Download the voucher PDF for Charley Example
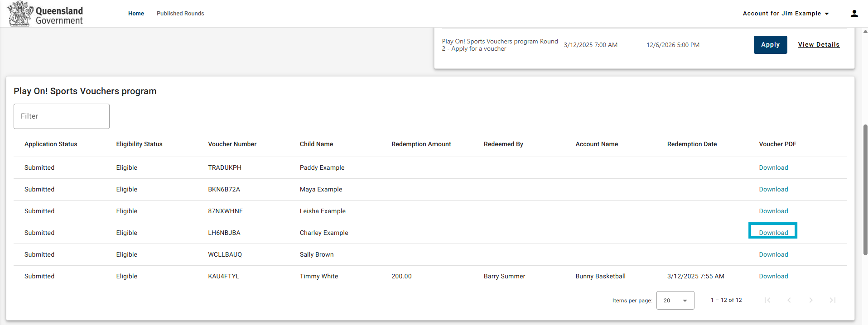Screen dimensions: 868x325 coord(773,233)
